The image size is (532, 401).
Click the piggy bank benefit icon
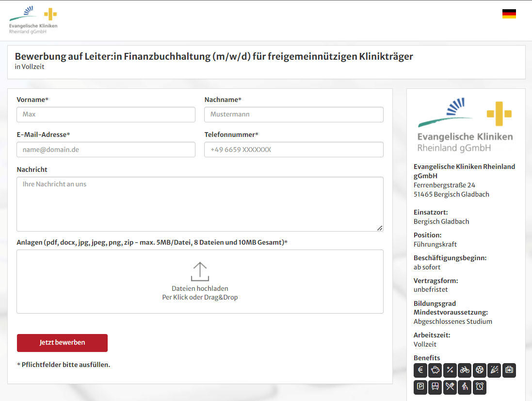435,370
